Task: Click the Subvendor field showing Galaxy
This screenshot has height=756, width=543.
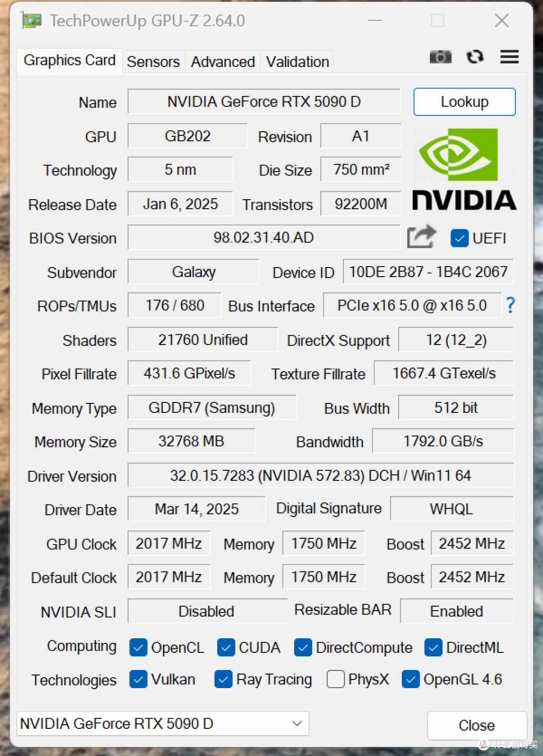Action: click(194, 272)
